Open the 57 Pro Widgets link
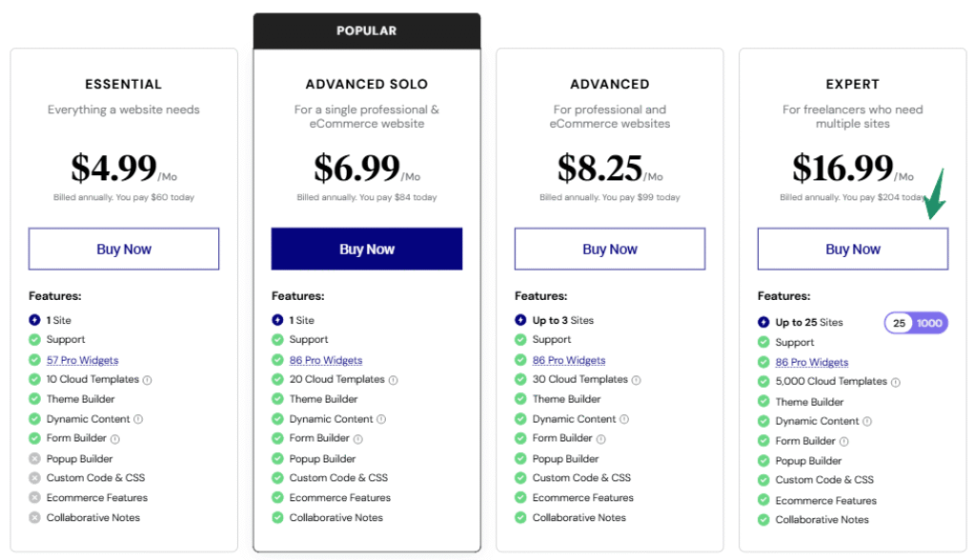The height and width of the screenshot is (560, 976). click(83, 360)
